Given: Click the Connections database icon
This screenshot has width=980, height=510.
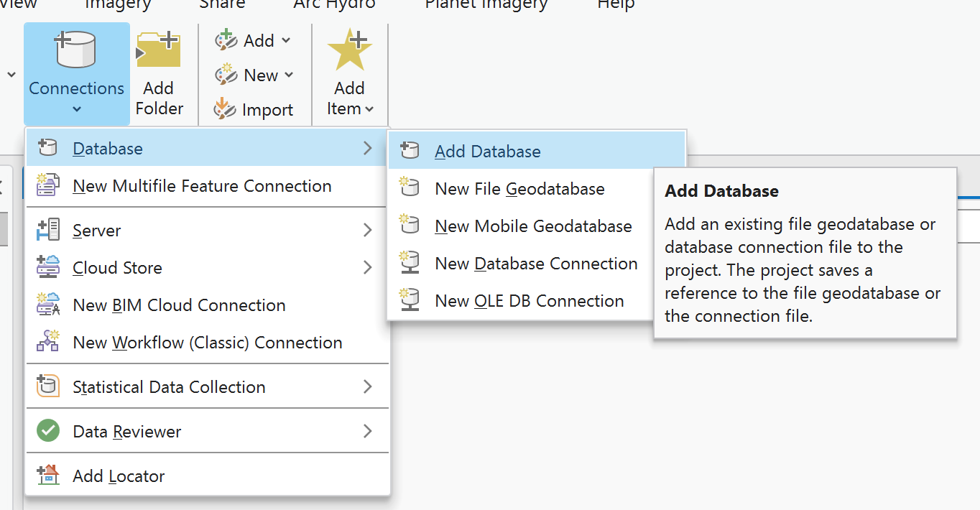Looking at the screenshot, I should pos(75,50).
